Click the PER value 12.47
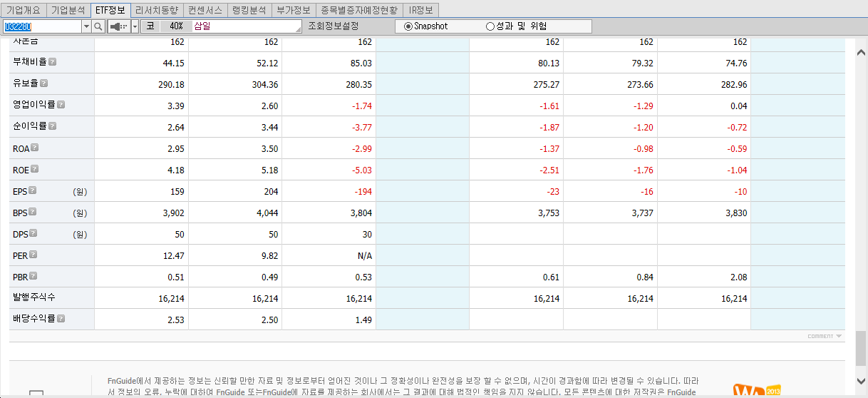This screenshot has width=868, height=398. coord(173,256)
